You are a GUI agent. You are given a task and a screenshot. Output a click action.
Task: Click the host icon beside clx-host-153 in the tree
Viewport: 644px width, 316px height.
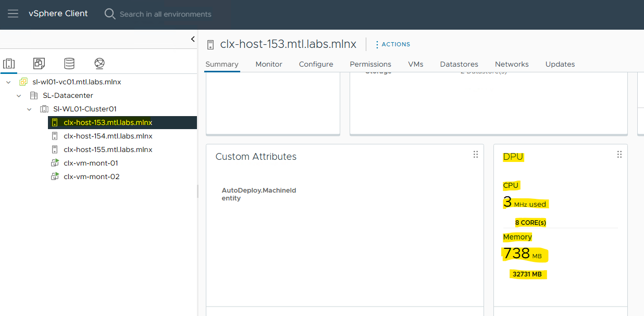tap(55, 122)
